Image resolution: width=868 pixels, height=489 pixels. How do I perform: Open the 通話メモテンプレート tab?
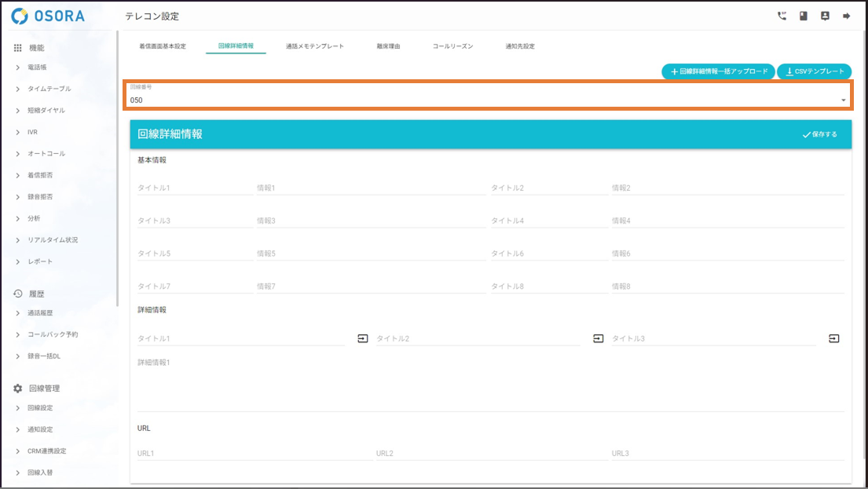(x=315, y=46)
